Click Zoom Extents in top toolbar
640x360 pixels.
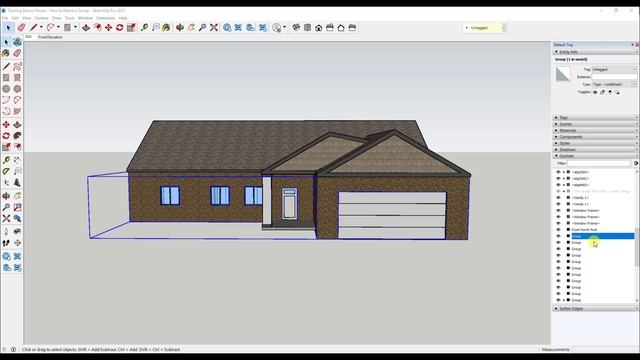tap(214, 28)
